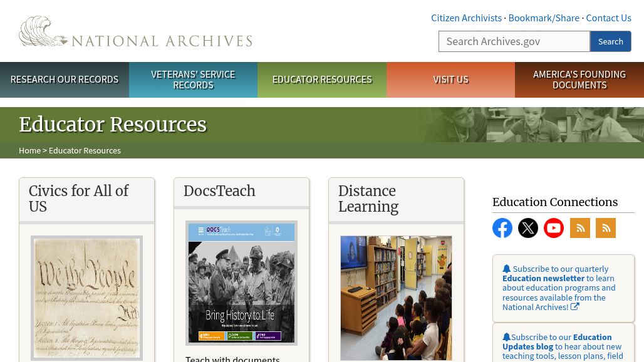Click the X (Twitter) social media icon
The height and width of the screenshot is (362, 644).
528,228
